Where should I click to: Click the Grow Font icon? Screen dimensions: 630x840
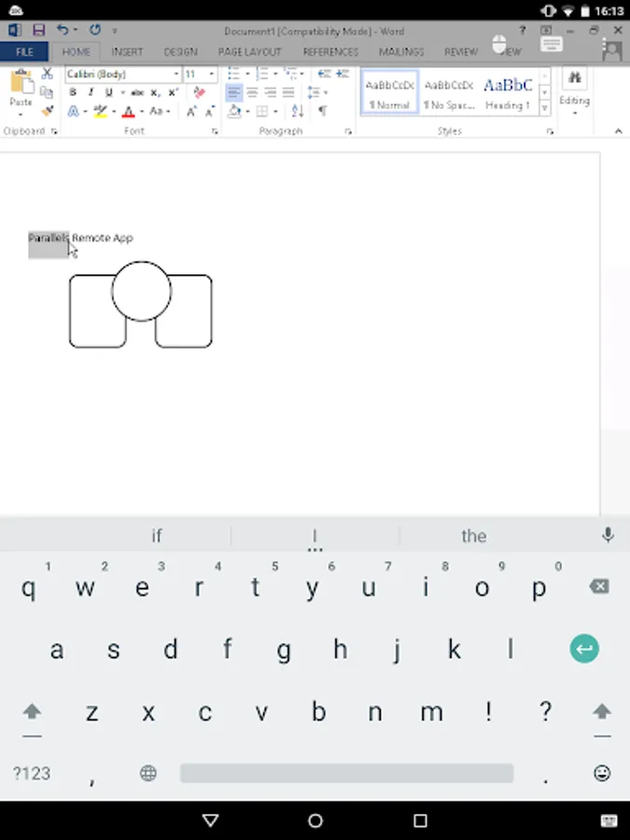click(x=191, y=111)
